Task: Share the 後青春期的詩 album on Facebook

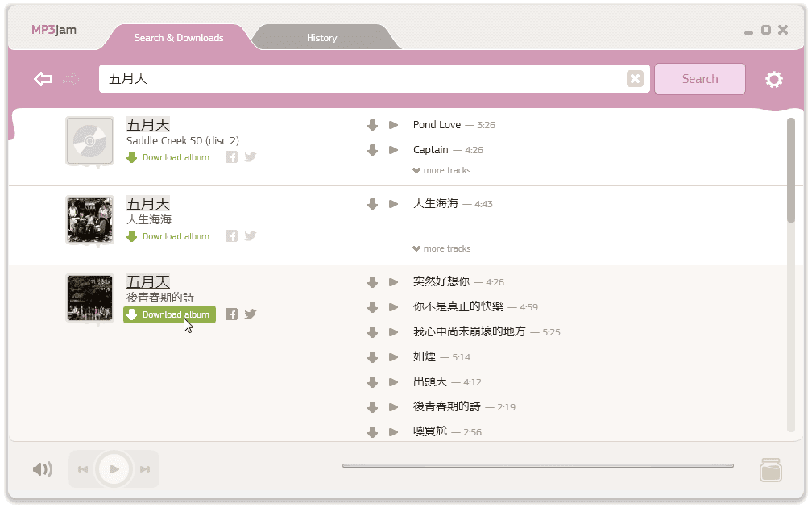Action: click(x=231, y=314)
